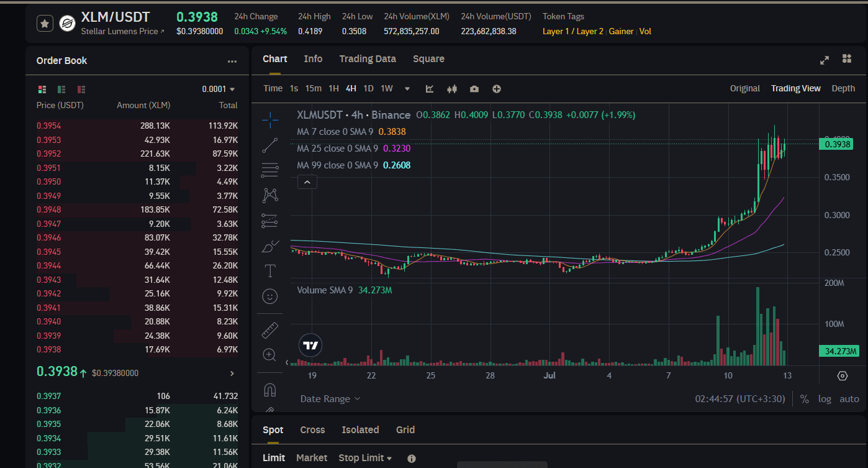Click the order type info icon
Viewport: 868px width, 468px height.
412,459
